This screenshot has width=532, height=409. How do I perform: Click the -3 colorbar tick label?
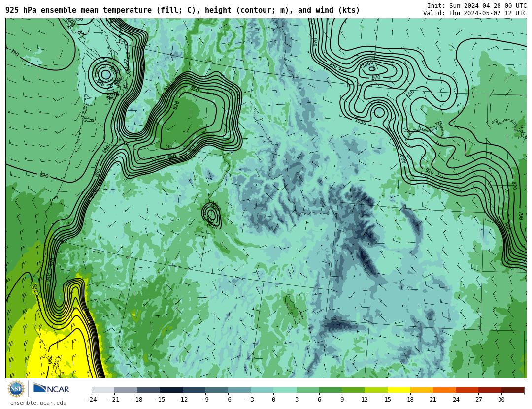point(250,400)
